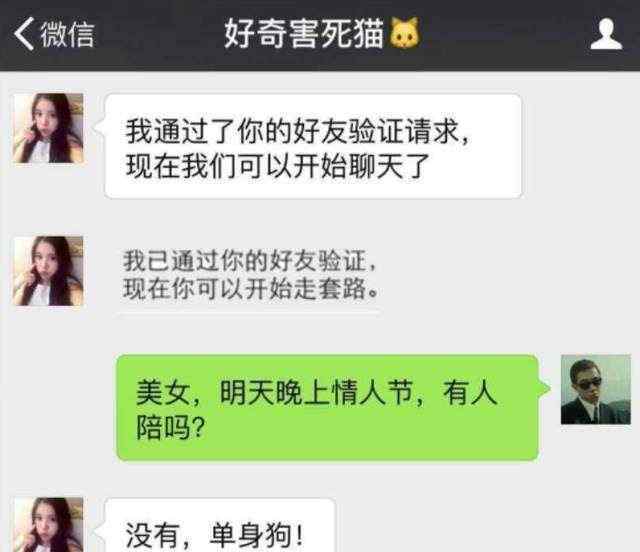Tap girl's avatar beside 走套路 message
This screenshot has height=552, width=640.
pyautogui.click(x=49, y=271)
